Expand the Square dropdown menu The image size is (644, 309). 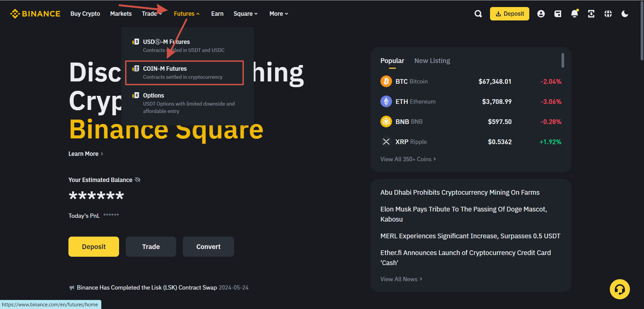pos(246,14)
